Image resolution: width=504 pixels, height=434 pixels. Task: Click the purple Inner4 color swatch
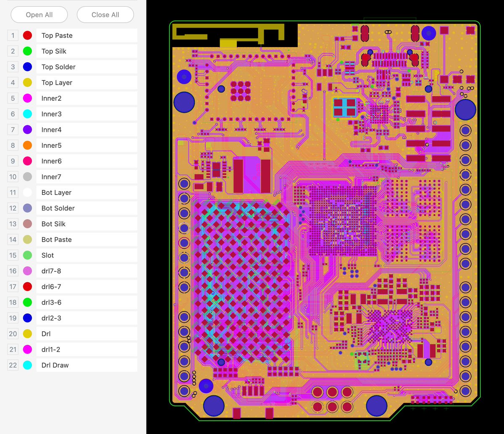click(27, 129)
